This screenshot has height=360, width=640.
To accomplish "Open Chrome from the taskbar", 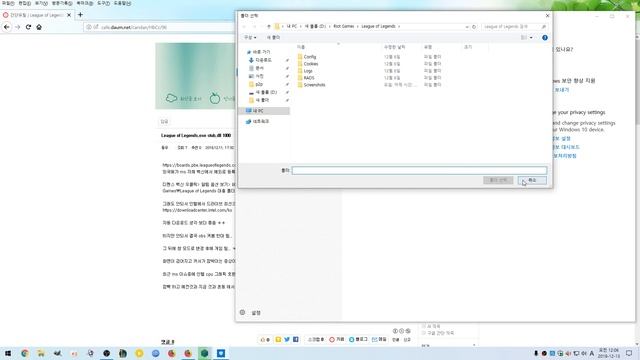I will click(x=25, y=353).
